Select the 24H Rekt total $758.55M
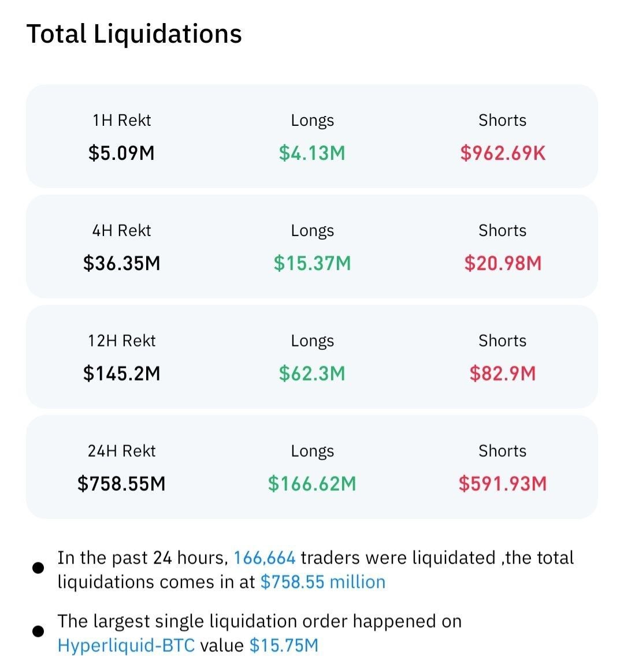Image resolution: width=624 pixels, height=672 pixels. (121, 484)
